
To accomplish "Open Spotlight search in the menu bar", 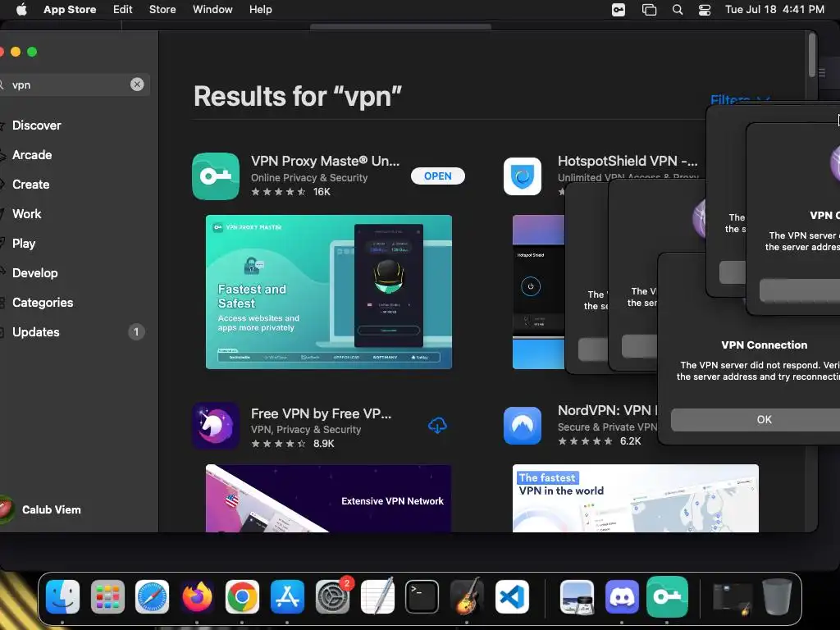I will (x=678, y=10).
